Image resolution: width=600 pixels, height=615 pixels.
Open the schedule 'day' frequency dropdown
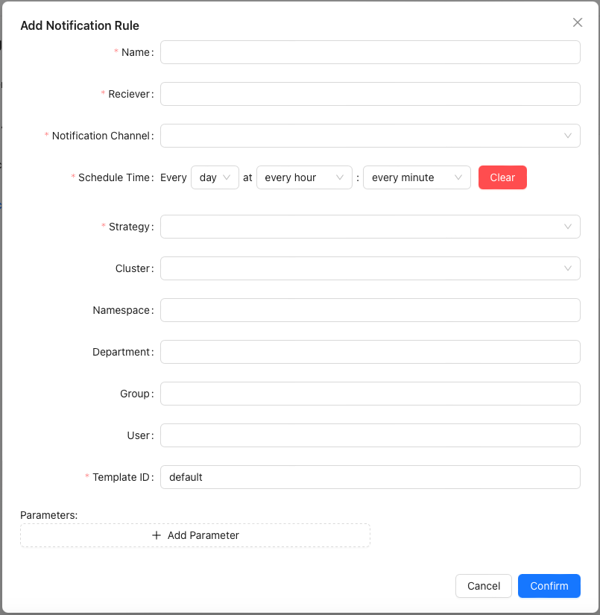pos(215,177)
